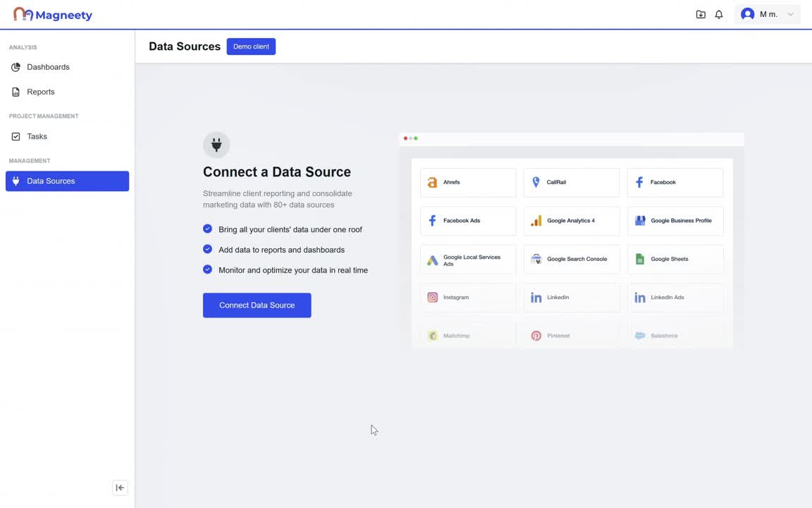This screenshot has height=508, width=812.
Task: Click the 'Google Business Profile' label
Action: click(681, 221)
